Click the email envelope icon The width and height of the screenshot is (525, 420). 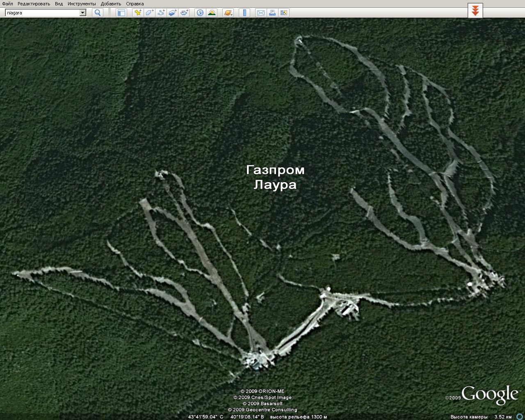[x=260, y=13]
